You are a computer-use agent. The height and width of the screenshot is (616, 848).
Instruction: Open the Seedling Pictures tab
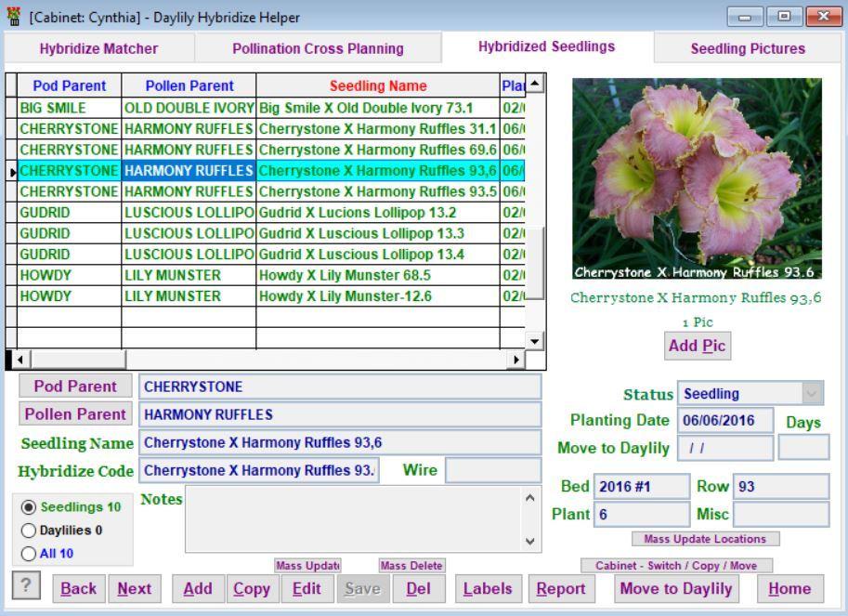[x=747, y=48]
